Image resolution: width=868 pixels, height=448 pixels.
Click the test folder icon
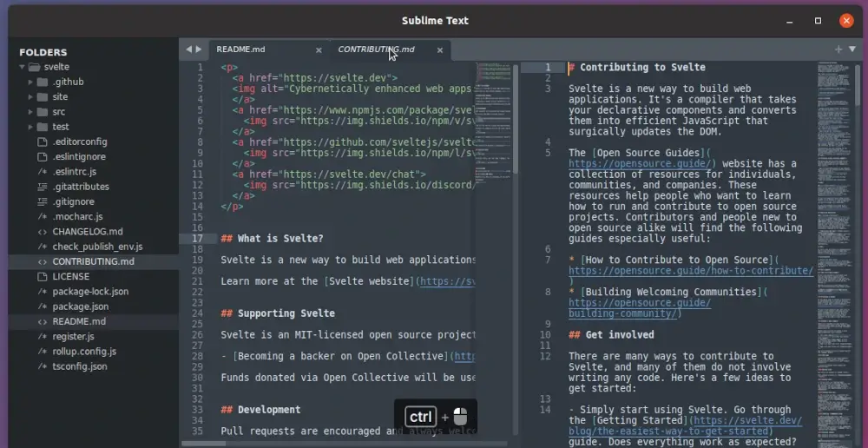[x=42, y=127]
